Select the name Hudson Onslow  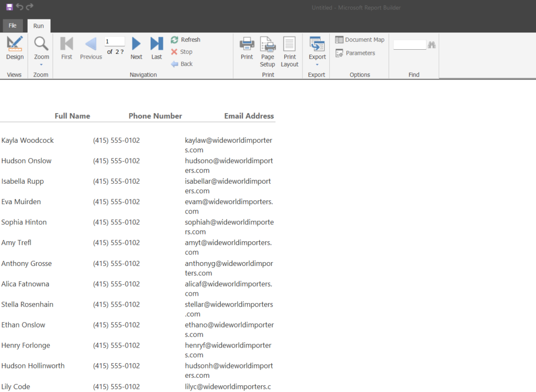26,161
